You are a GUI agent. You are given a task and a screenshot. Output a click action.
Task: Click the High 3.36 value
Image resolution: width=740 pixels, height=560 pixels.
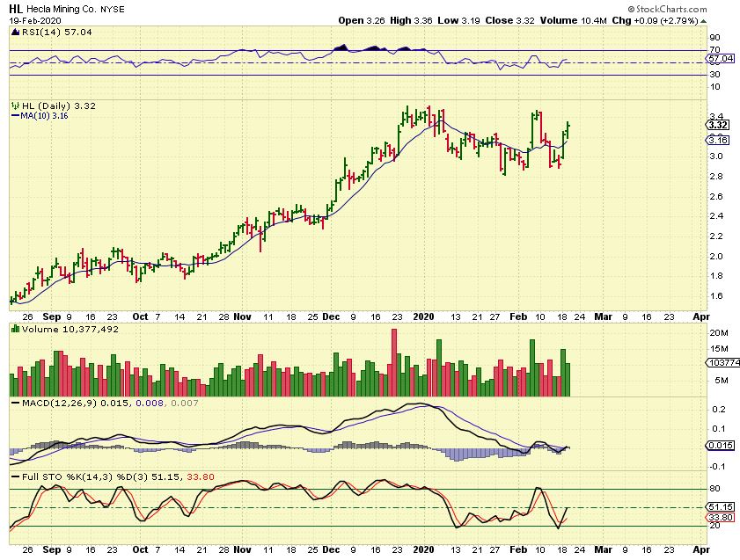pos(411,21)
